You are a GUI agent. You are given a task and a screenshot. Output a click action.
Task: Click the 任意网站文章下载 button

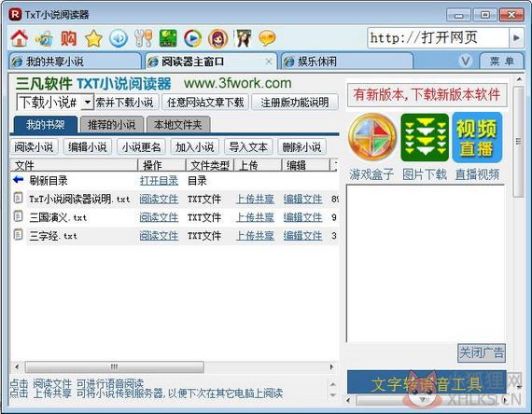click(x=205, y=102)
